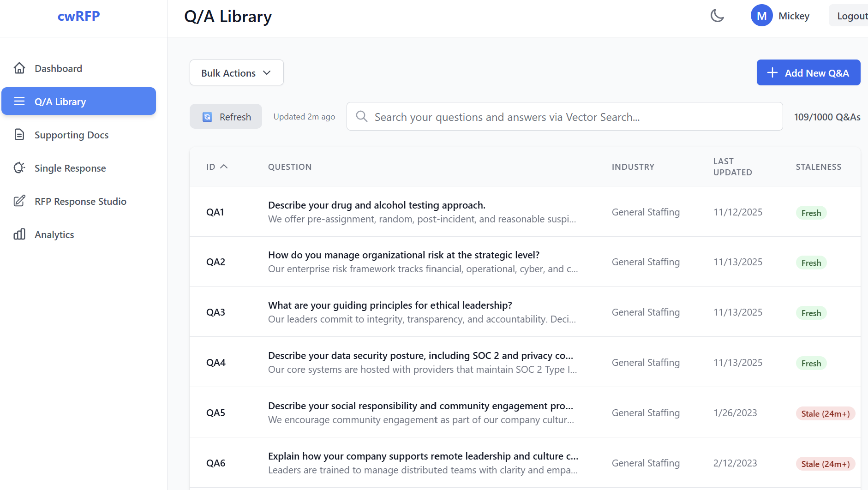The height and width of the screenshot is (490, 868).
Task: Open Analytics using the bar chart icon
Action: 19,234
